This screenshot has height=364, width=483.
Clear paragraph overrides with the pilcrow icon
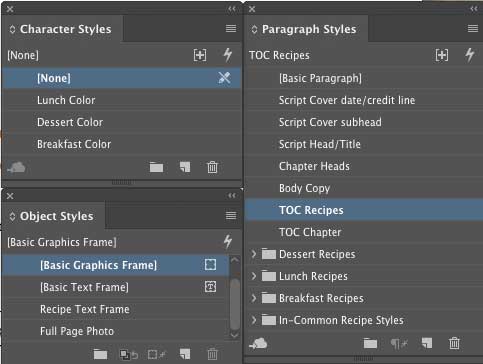tap(399, 343)
